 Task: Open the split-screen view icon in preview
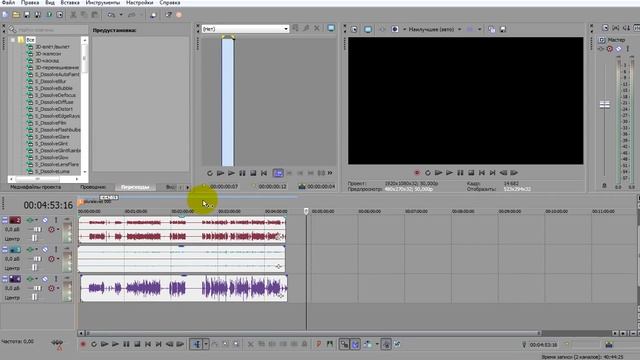click(x=395, y=29)
